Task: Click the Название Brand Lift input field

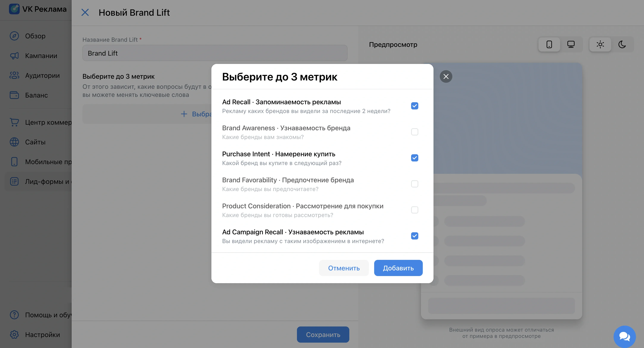Action: click(215, 53)
